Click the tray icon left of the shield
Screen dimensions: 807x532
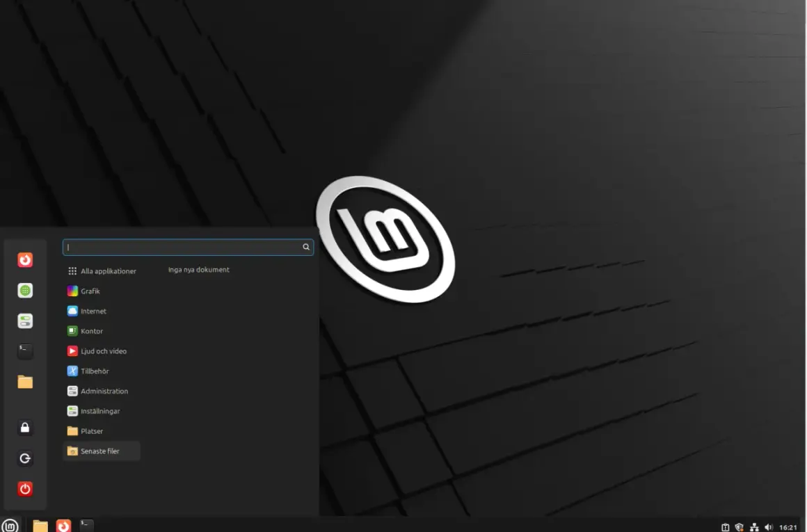pyautogui.click(x=725, y=527)
